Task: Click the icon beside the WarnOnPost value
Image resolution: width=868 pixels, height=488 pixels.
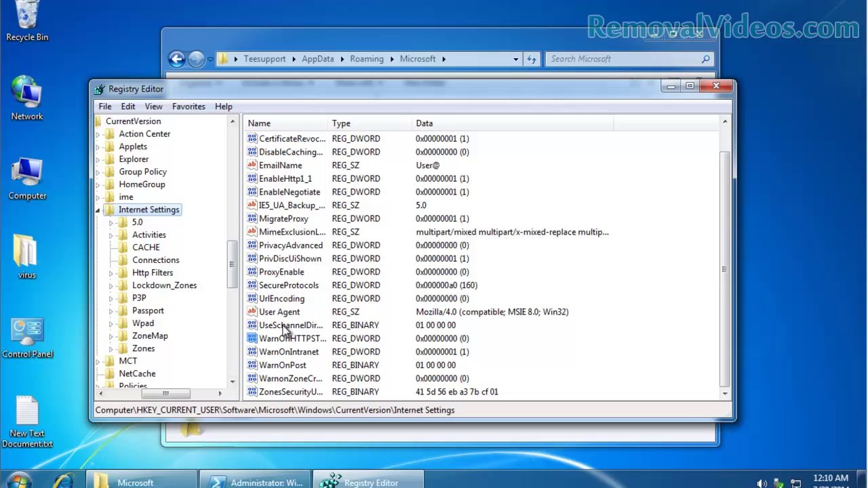Action: coord(252,365)
